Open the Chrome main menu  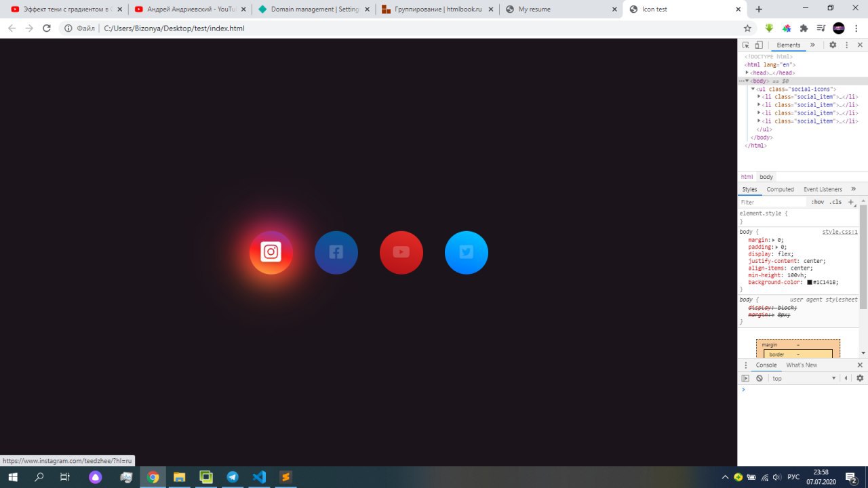point(856,28)
